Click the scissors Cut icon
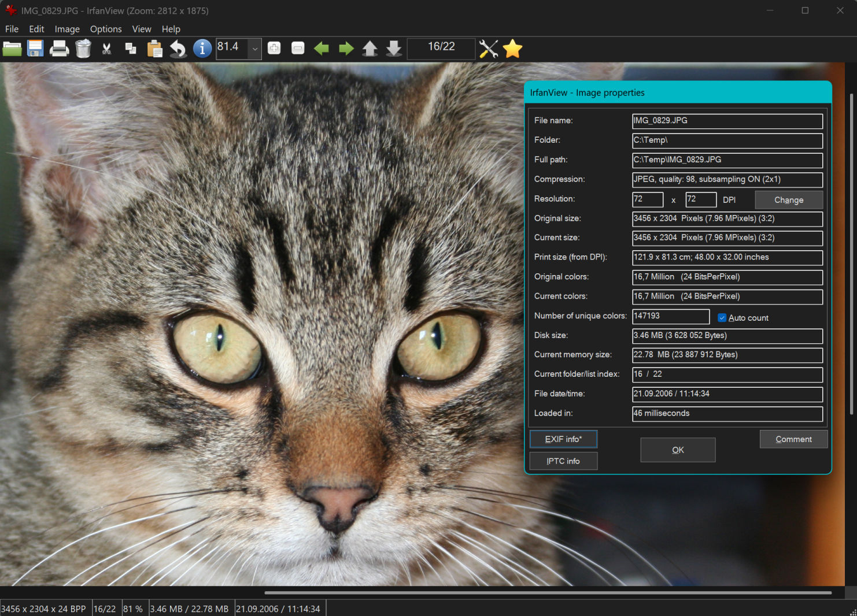 point(107,49)
